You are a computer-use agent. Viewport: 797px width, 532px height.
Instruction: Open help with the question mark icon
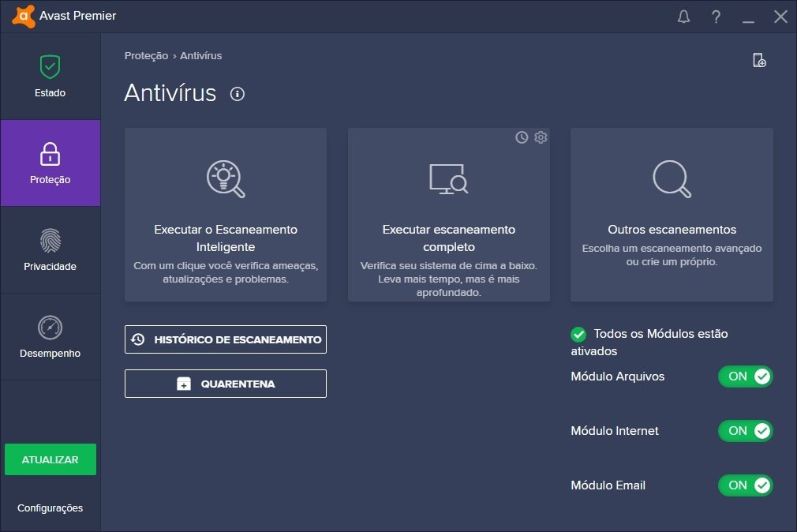click(716, 16)
